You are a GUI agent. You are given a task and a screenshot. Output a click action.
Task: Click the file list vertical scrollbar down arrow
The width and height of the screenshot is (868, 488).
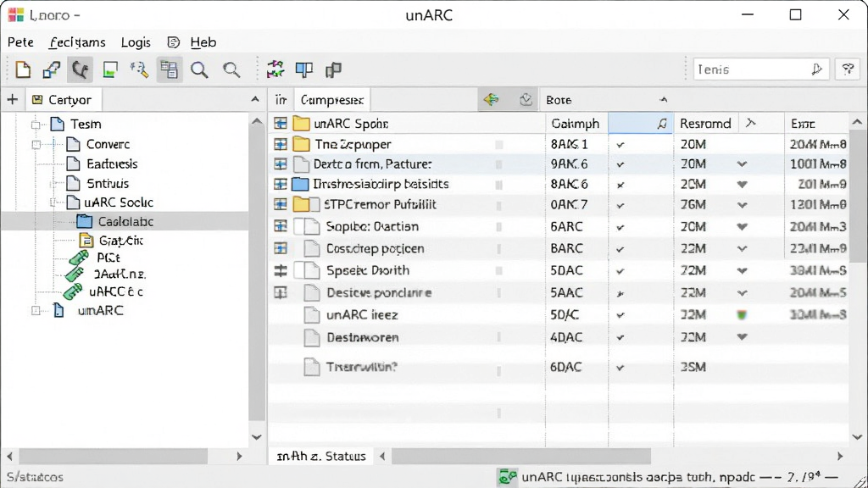point(857,437)
